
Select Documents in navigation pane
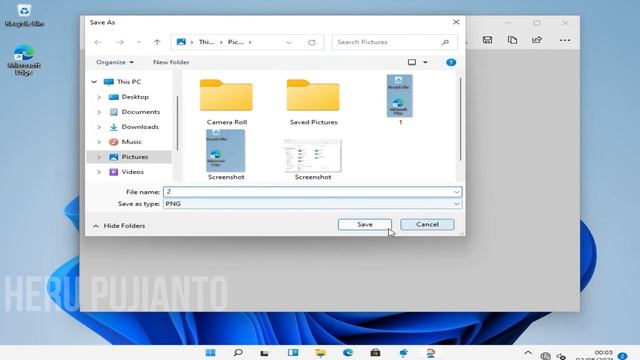(x=140, y=112)
